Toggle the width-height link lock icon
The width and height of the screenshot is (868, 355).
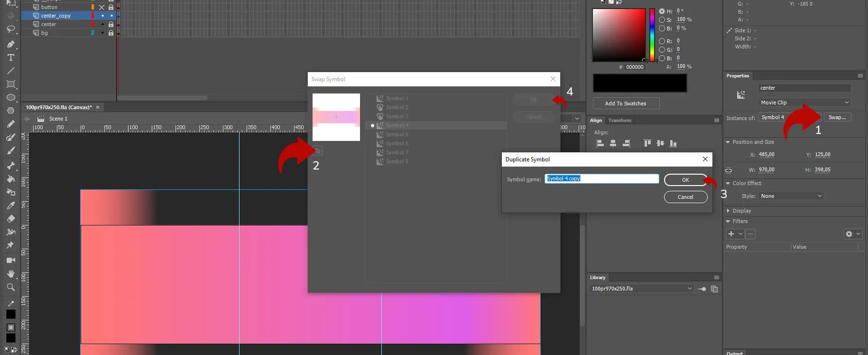(x=729, y=170)
